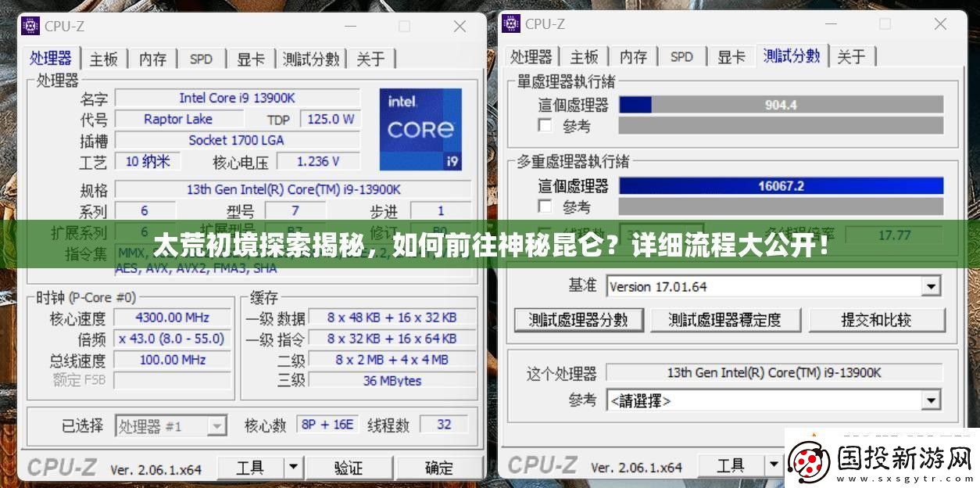
Task: Click the Intel Core i9 badge
Action: click(420, 130)
